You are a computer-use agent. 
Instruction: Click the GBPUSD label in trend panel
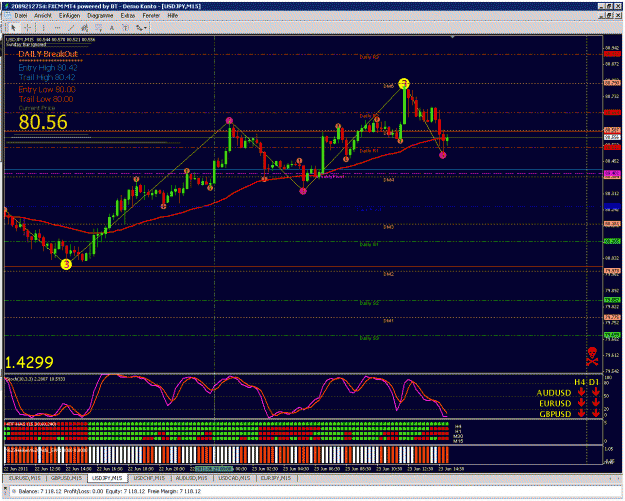click(555, 414)
